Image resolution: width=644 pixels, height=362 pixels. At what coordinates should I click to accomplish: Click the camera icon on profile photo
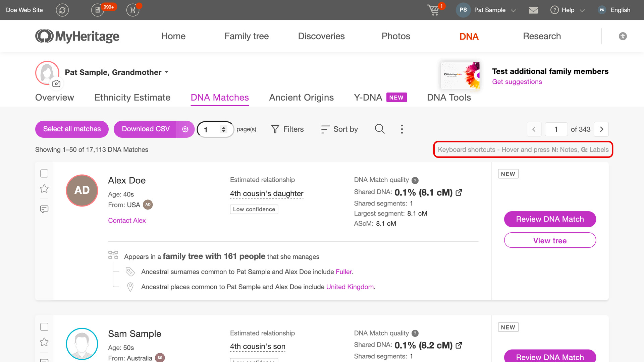pos(56,83)
